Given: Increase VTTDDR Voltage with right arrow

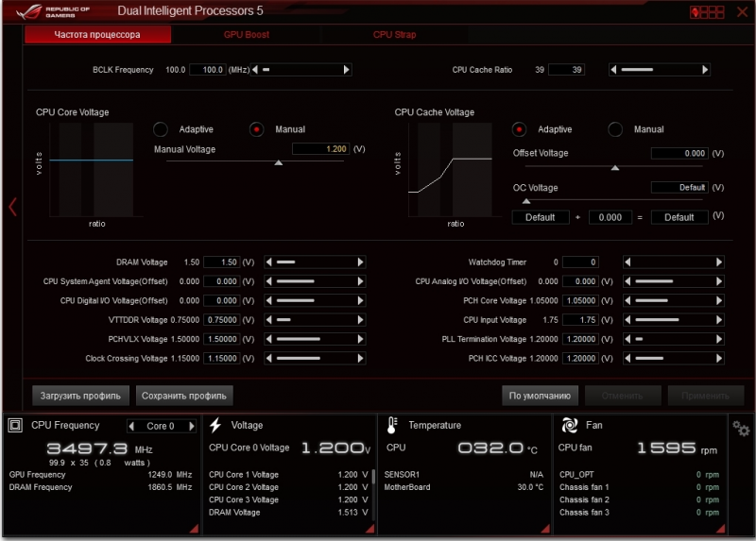Looking at the screenshot, I should 360,320.
